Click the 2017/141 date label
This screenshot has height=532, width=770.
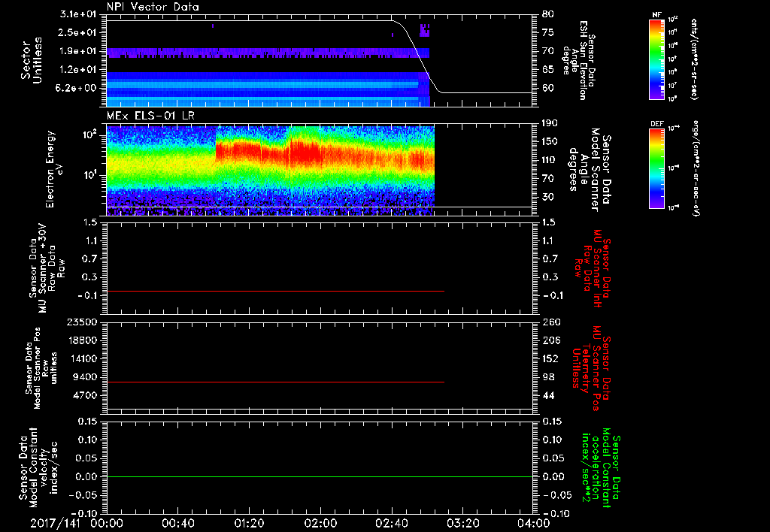(55, 523)
